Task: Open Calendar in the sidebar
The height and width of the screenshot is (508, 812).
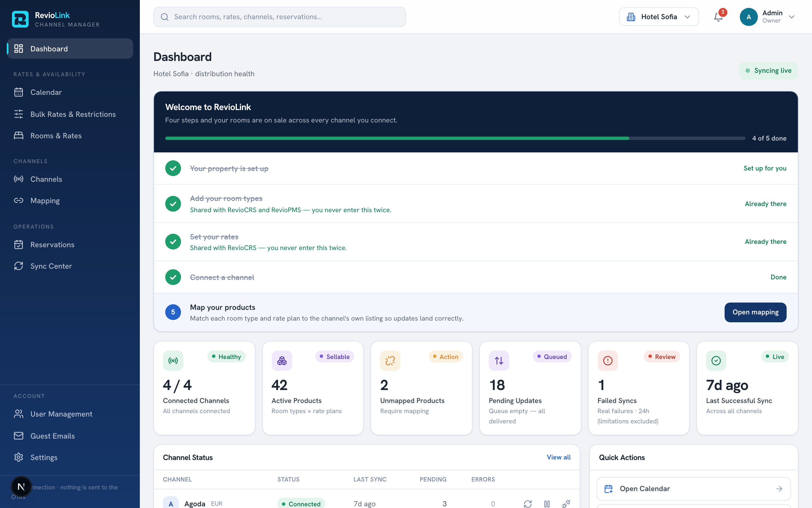Action: [x=70, y=92]
